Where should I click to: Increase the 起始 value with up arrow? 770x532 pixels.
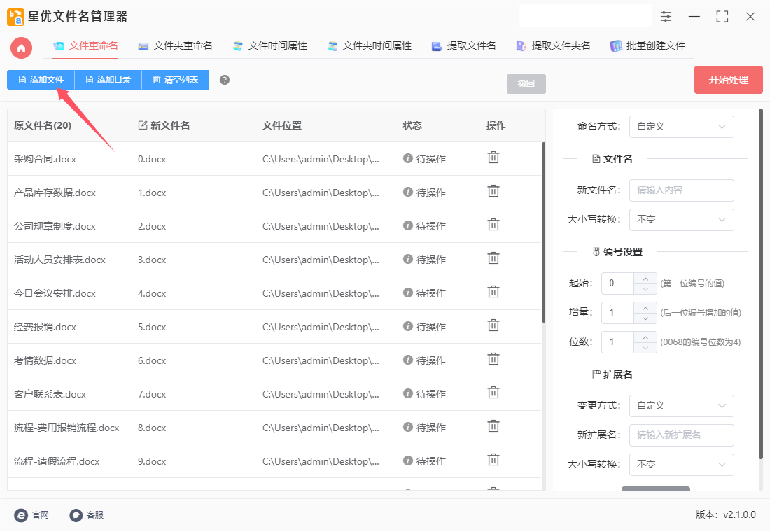645,278
